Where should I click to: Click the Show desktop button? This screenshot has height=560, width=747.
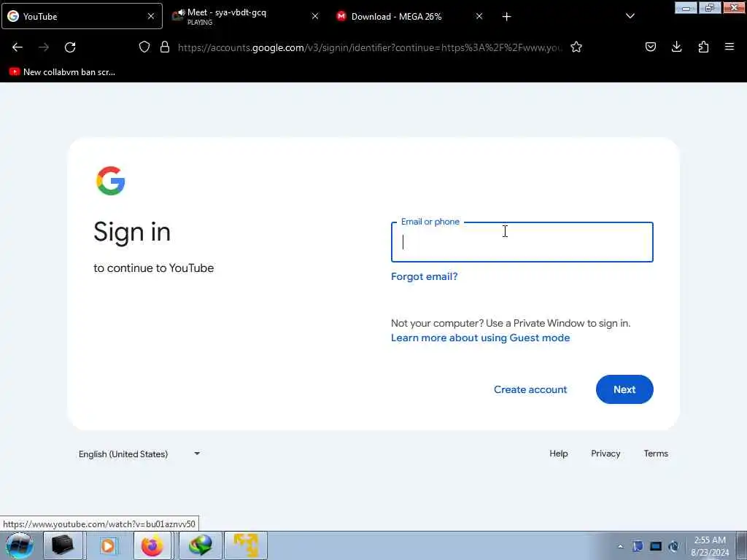point(742,546)
